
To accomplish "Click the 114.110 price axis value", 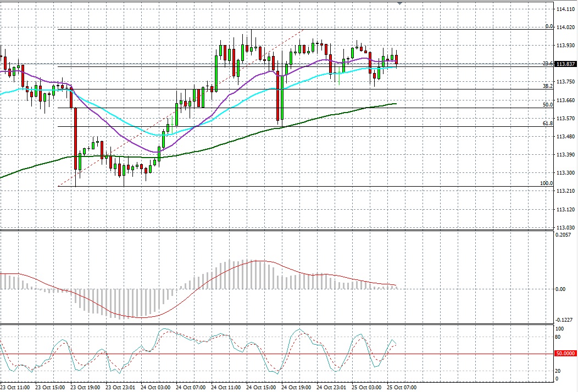I will point(565,9).
